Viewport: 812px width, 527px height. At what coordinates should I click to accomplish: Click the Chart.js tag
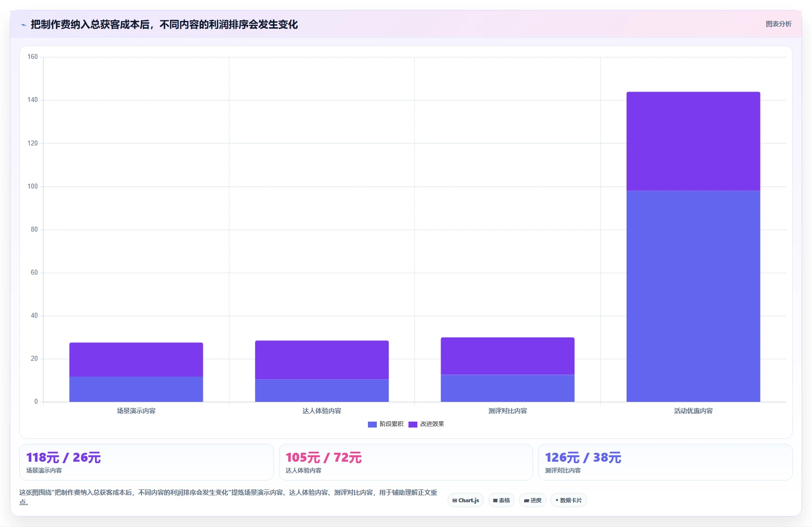tap(466, 500)
